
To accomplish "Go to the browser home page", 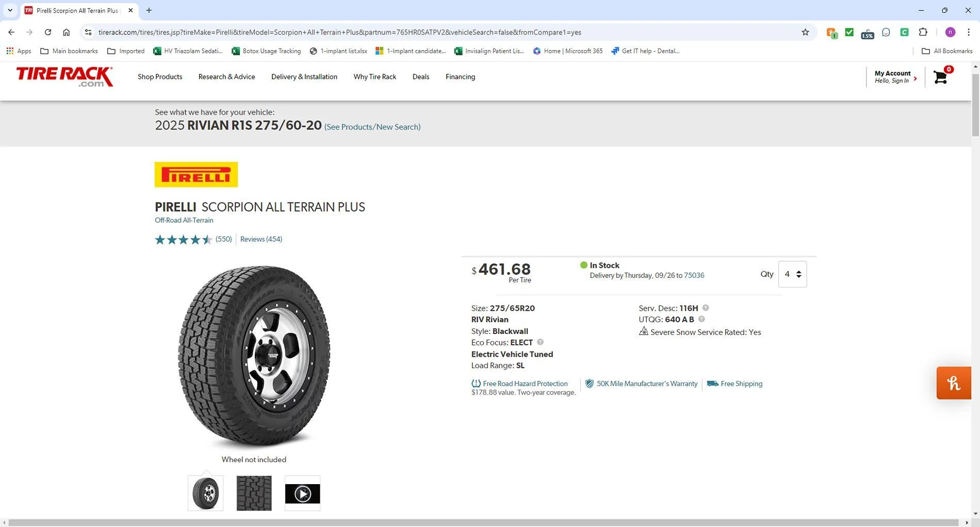I will (66, 32).
